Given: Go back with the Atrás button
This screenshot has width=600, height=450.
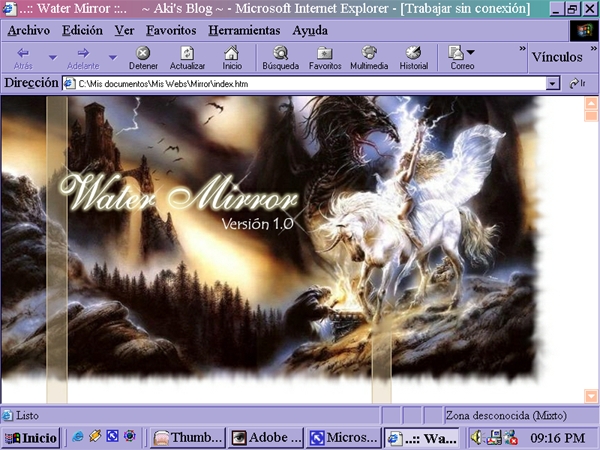Looking at the screenshot, I should click(x=23, y=58).
